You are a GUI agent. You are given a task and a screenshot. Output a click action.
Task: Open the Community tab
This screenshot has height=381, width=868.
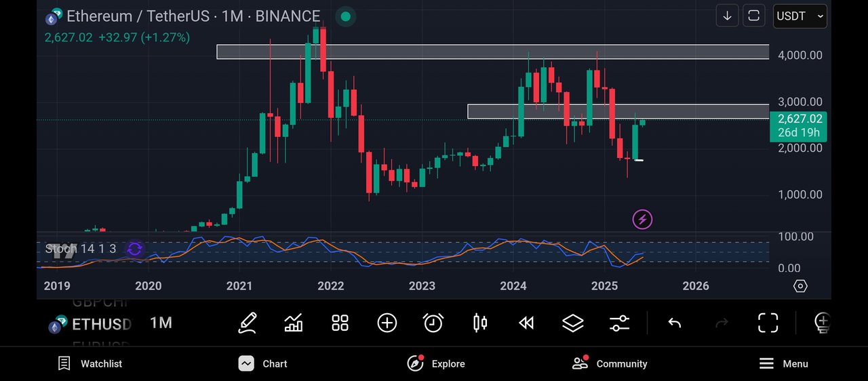pos(610,364)
